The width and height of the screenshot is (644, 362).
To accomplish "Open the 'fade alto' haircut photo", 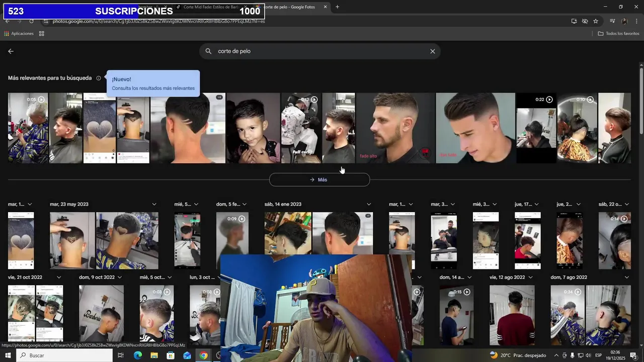I will (395, 128).
